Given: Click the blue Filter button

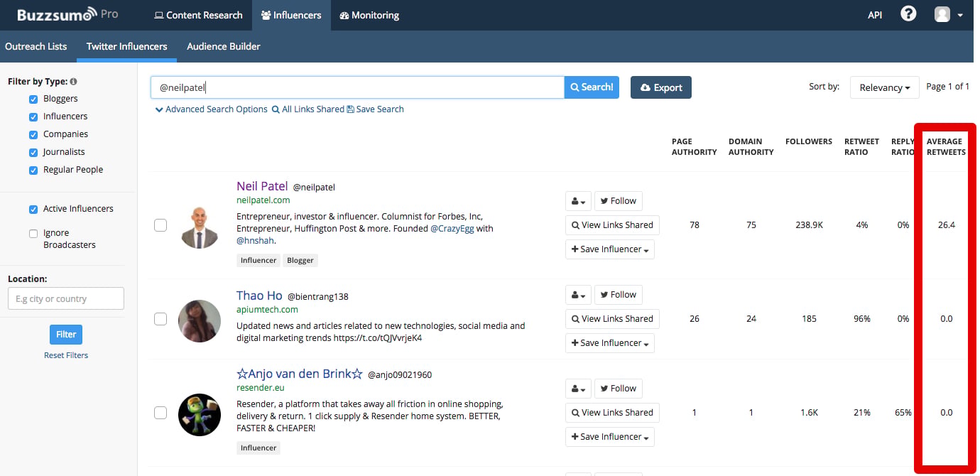Looking at the screenshot, I should tap(66, 335).
